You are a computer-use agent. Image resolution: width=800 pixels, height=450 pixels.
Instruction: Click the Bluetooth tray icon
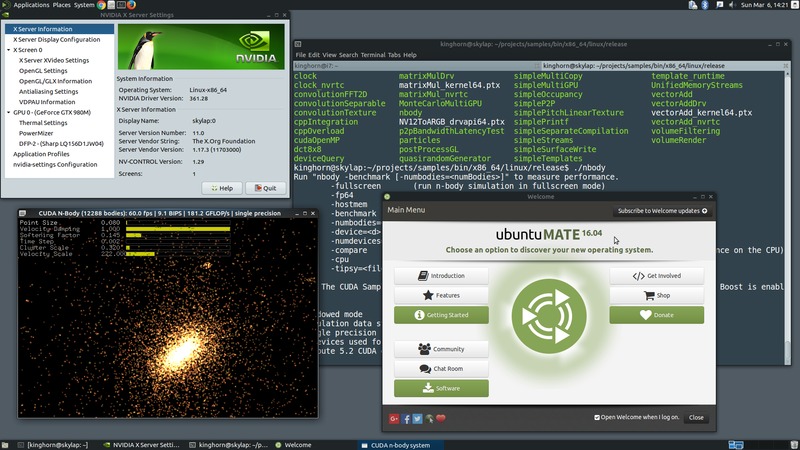[x=703, y=5]
